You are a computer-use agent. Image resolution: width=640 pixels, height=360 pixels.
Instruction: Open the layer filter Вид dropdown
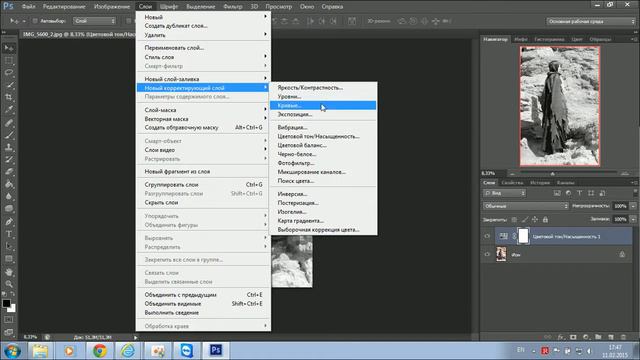[x=504, y=193]
